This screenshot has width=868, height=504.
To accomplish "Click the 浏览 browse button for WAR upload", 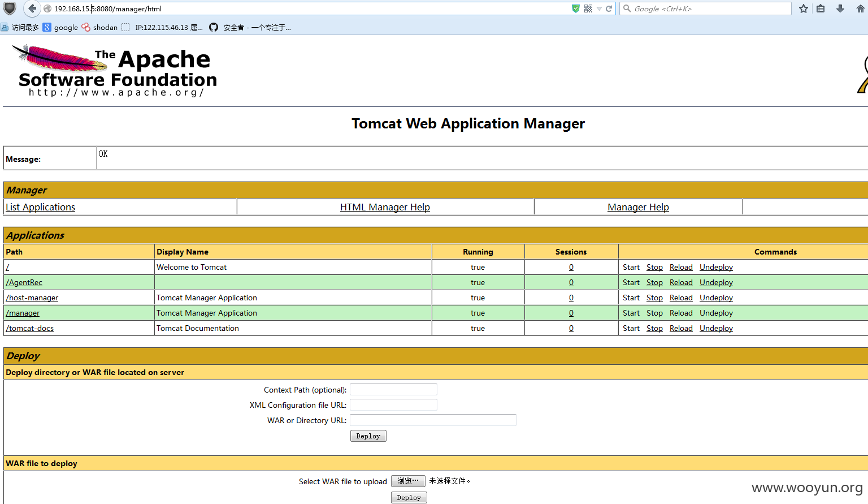I will click(408, 481).
